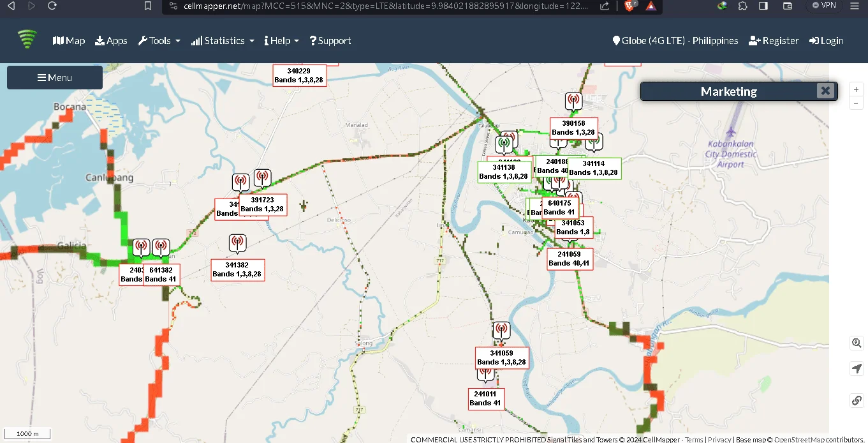Click the link share icon on map
This screenshot has width=868, height=443.
(x=857, y=400)
